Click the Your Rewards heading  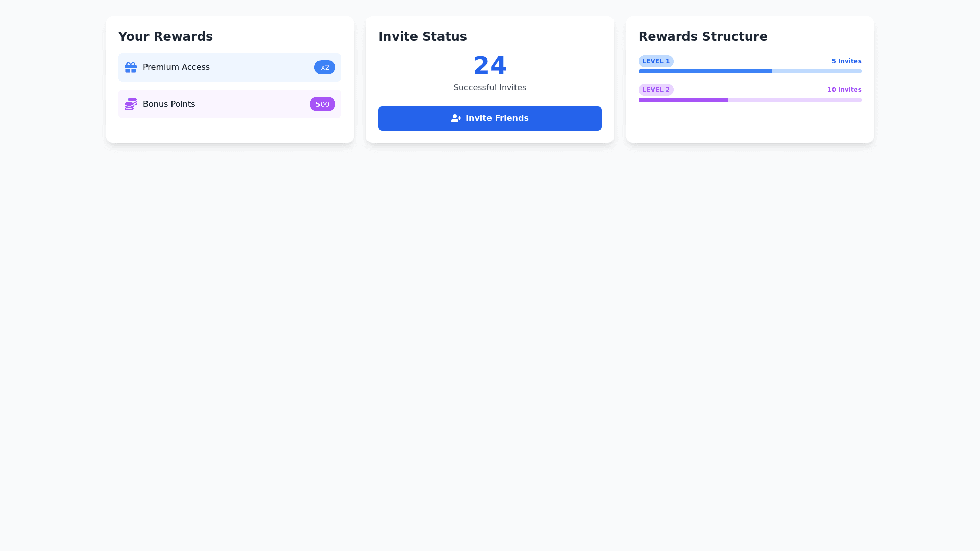click(165, 37)
